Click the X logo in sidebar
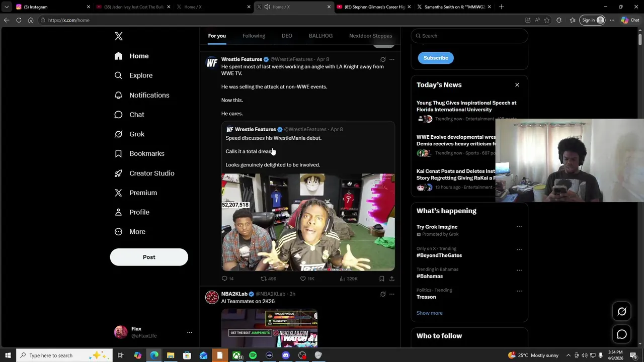Viewport: 644px width, 362px height. [x=119, y=36]
